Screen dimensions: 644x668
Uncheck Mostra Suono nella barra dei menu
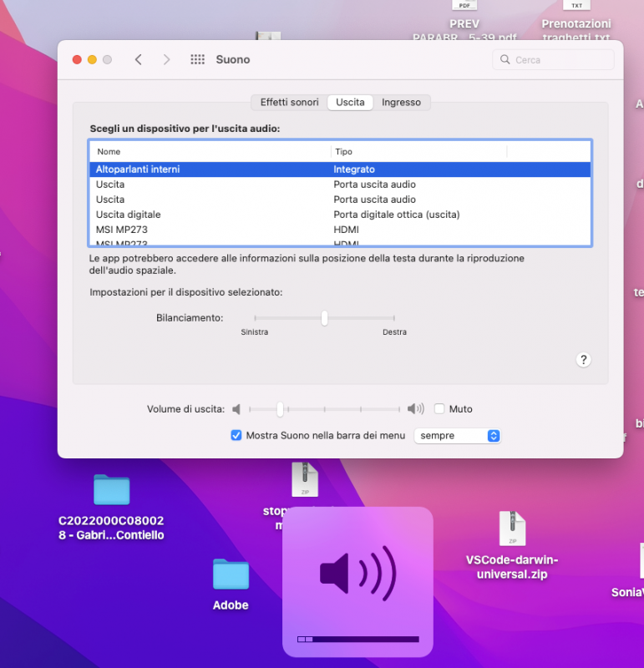[236, 436]
